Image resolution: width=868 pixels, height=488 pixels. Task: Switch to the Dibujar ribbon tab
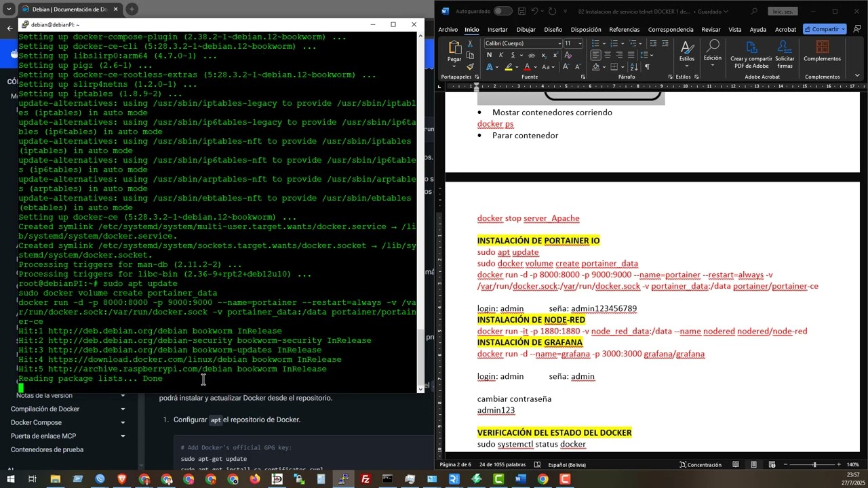click(x=526, y=29)
